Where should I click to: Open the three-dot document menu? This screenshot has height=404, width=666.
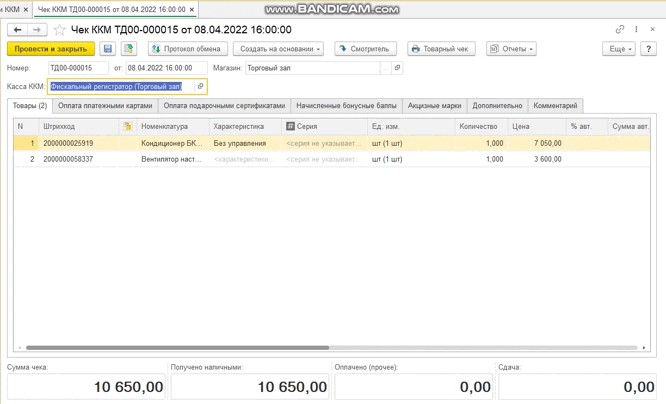tap(636, 29)
